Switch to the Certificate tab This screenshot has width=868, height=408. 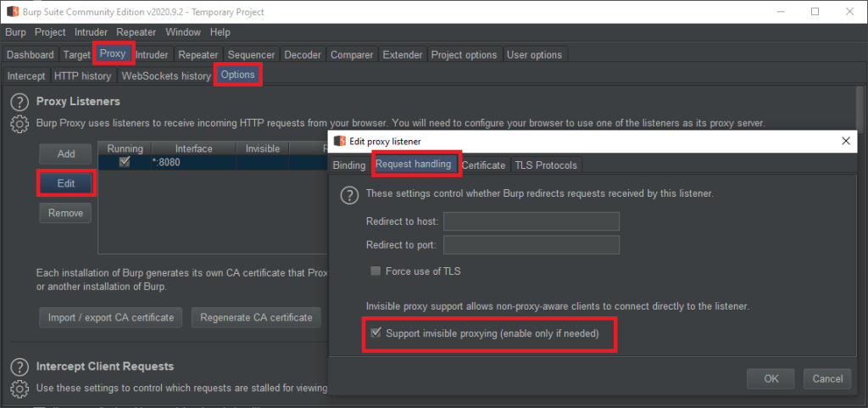click(x=483, y=165)
